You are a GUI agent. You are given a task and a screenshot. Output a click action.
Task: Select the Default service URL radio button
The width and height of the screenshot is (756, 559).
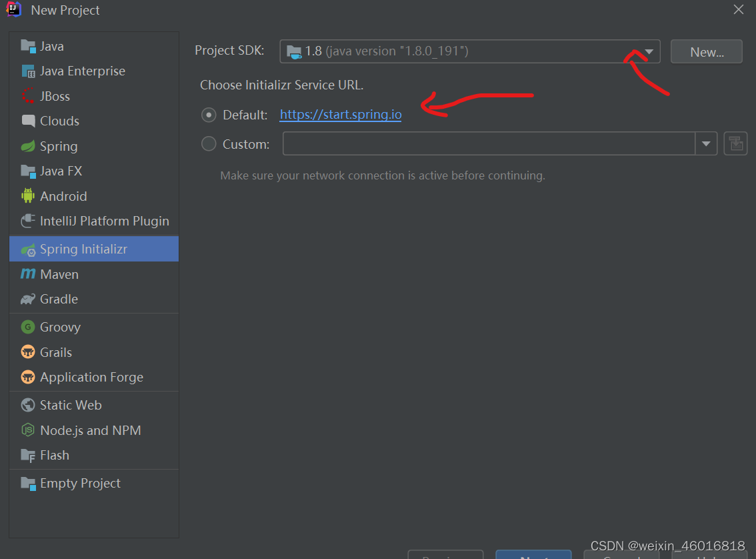[208, 115]
